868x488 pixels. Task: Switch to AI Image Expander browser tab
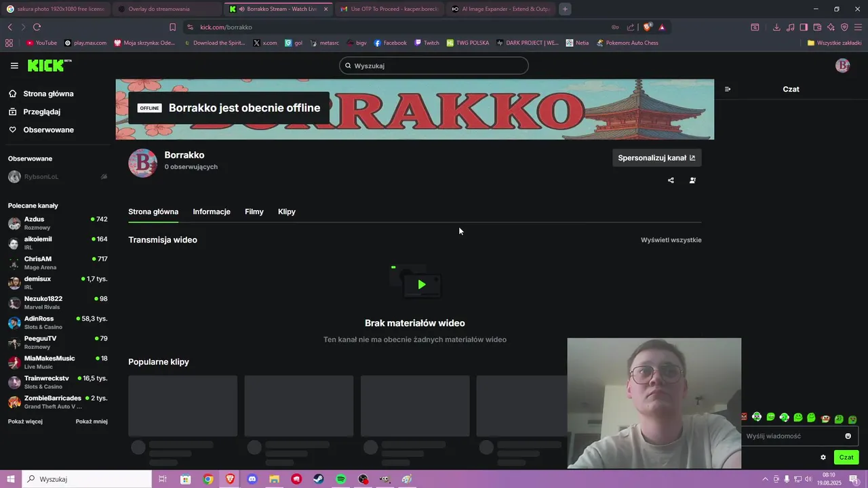(502, 9)
